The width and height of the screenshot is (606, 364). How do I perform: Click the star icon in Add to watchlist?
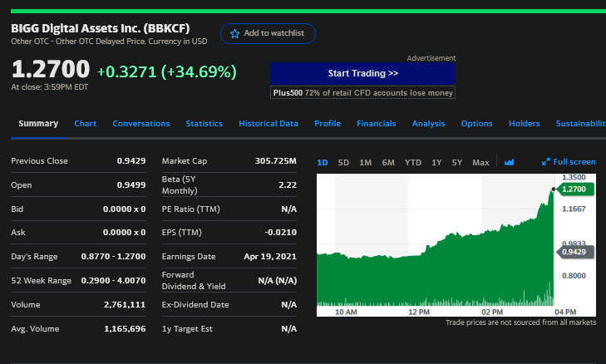tap(235, 33)
